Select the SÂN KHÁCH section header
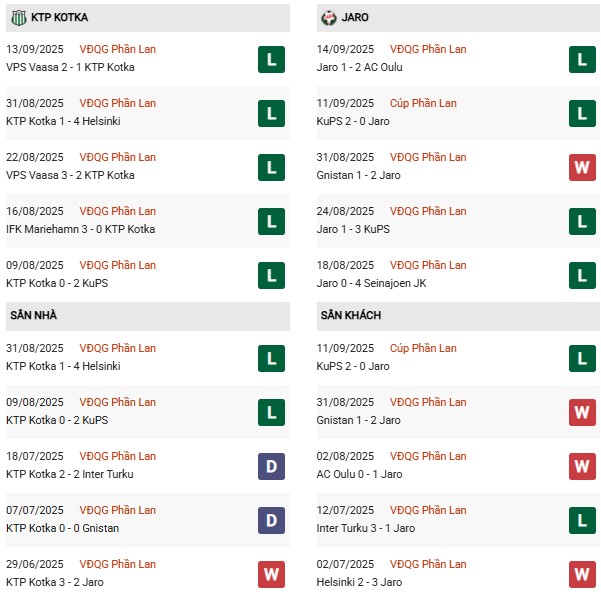The width and height of the screenshot is (601, 594). point(458,316)
